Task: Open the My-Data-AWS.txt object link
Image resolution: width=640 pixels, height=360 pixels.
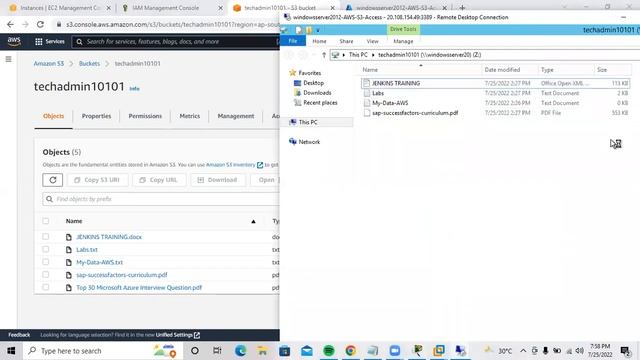Action: [100, 262]
